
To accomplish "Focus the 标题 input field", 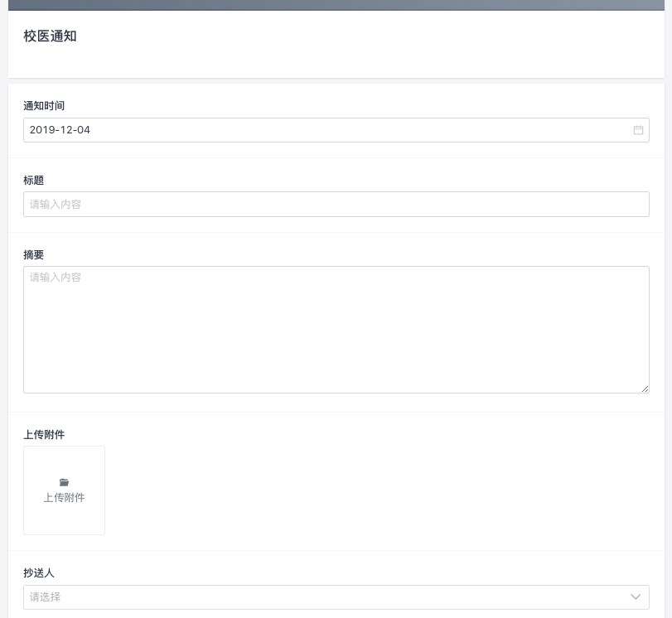I will [x=336, y=204].
